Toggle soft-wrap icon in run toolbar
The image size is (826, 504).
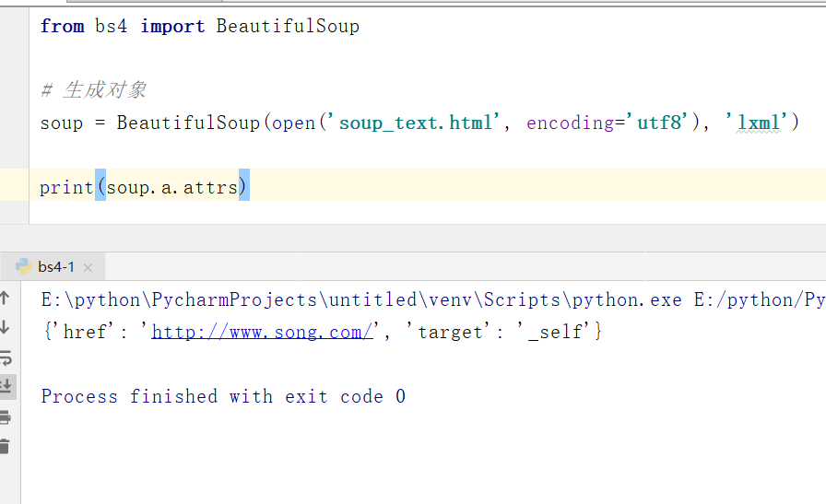point(6,357)
